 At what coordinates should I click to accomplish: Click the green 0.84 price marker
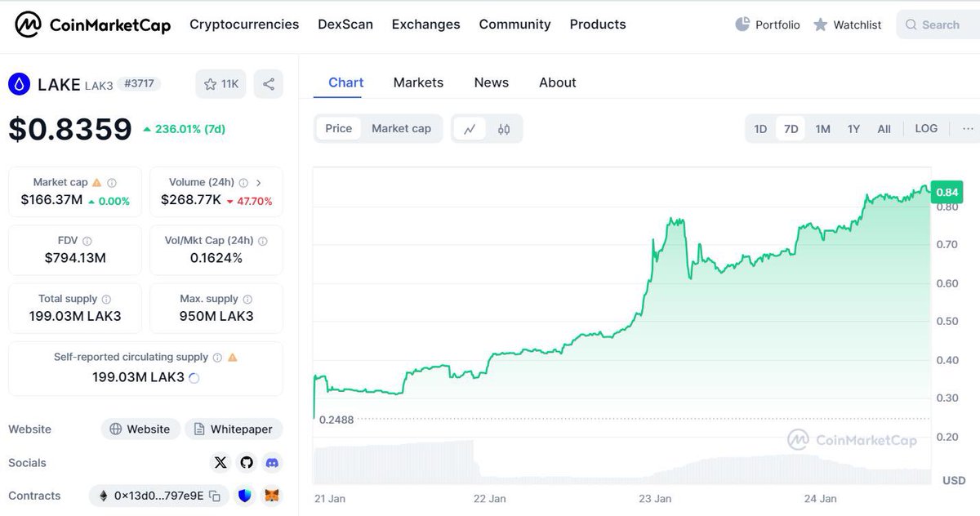pyautogui.click(x=947, y=192)
